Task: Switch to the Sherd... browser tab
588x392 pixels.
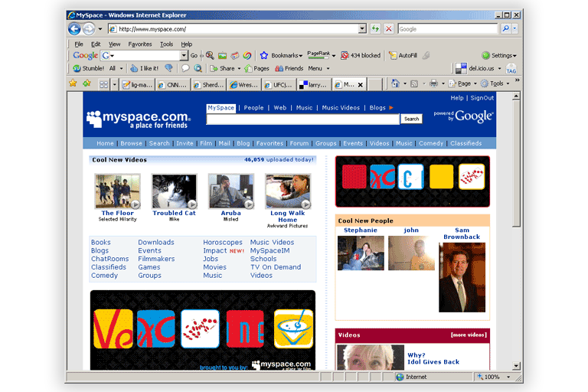Action: click(208, 85)
